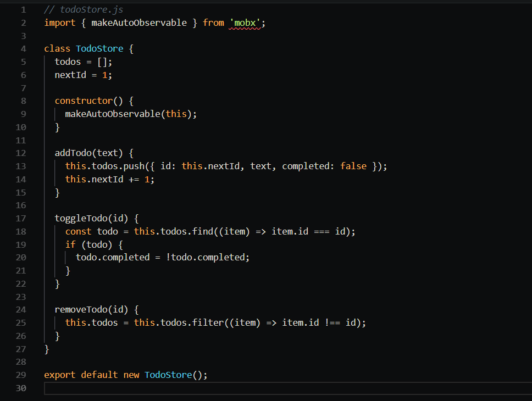Image resolution: width=532 pixels, height=401 pixels.
Task: Click the const keyword on line 18
Action: point(78,231)
